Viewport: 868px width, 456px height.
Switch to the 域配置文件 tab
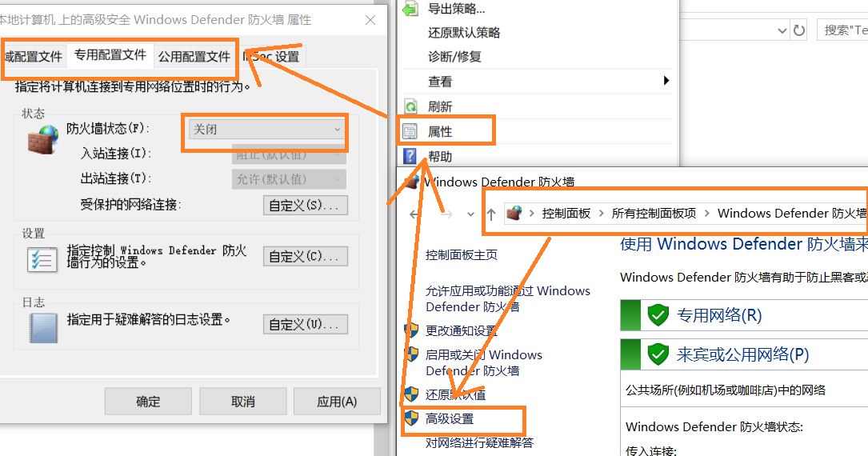[34, 57]
